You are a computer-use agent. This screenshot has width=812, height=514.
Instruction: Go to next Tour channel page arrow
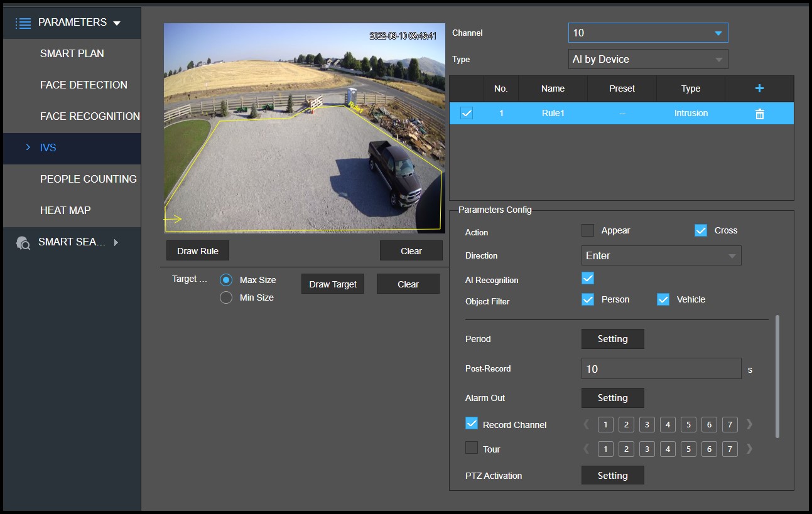coord(749,449)
